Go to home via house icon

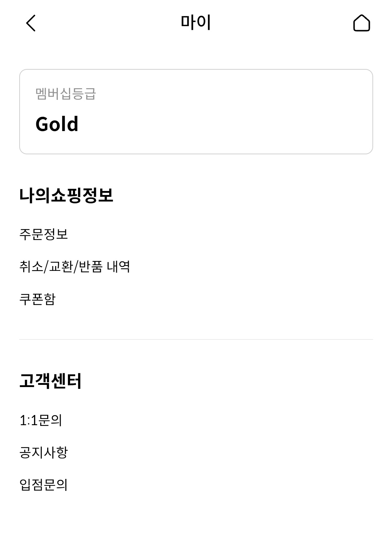[361, 23]
